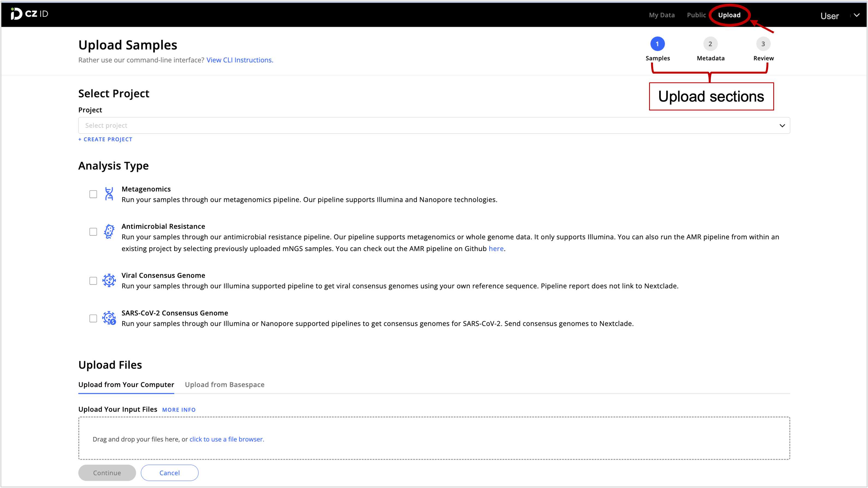Click step 1 Samples circle

(657, 44)
